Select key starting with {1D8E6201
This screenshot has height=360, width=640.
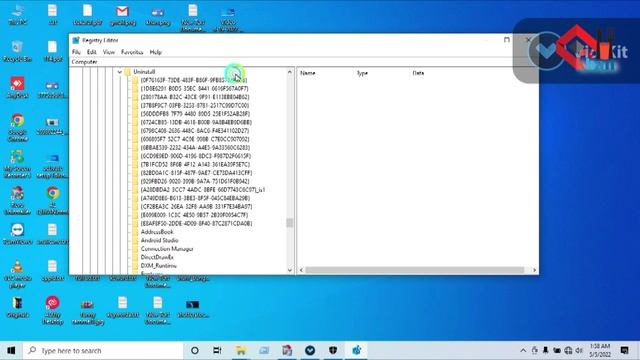(194, 89)
